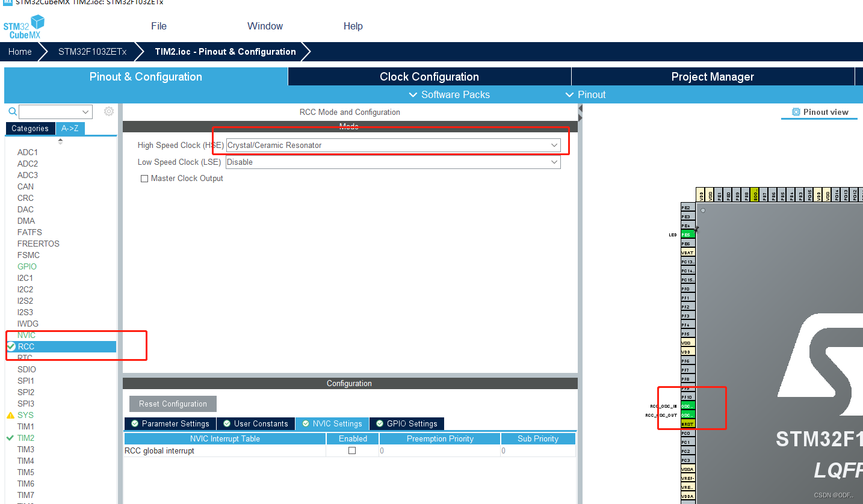Select pin PF10 on the chip
Screen dimensions: 863x504
(688, 397)
